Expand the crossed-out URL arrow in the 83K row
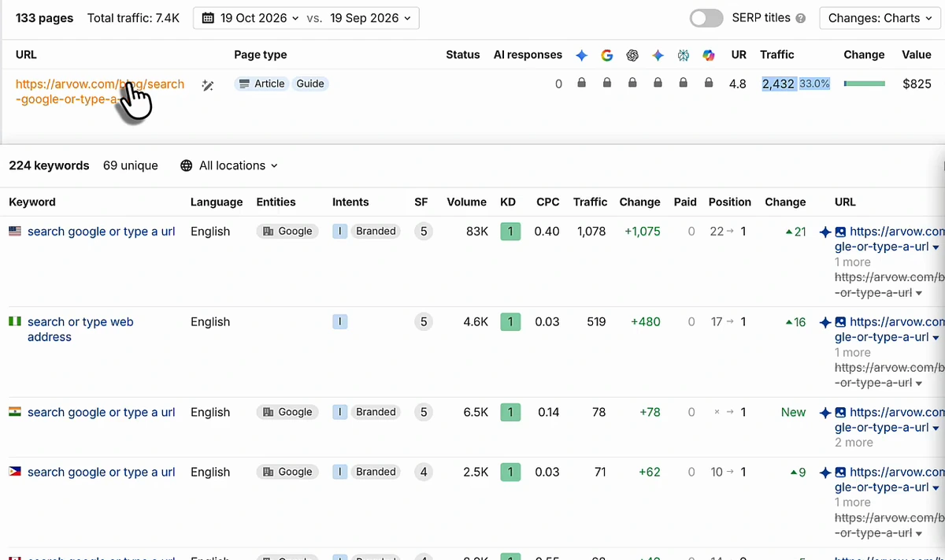The height and width of the screenshot is (560, 945). 919,293
